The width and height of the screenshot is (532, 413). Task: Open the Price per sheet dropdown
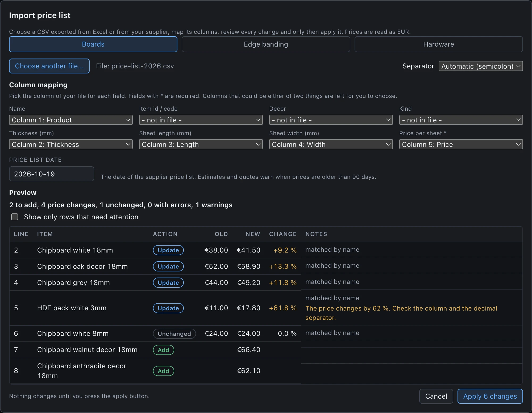pos(461,144)
